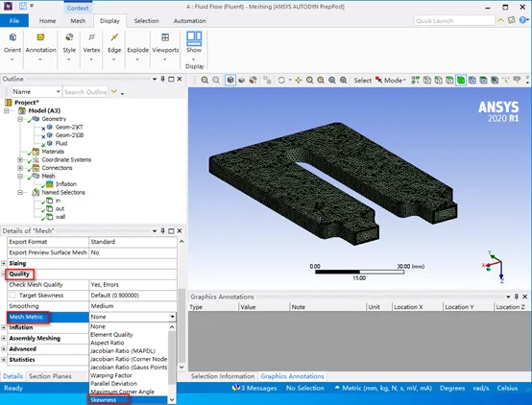Expand the Coordinate Systems node
532x405 pixels.
point(20,159)
